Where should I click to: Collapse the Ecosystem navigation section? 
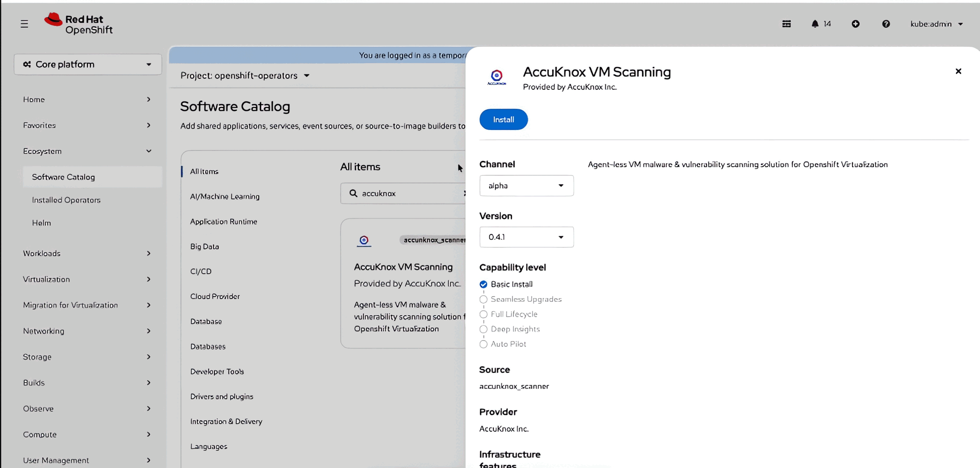click(87, 151)
